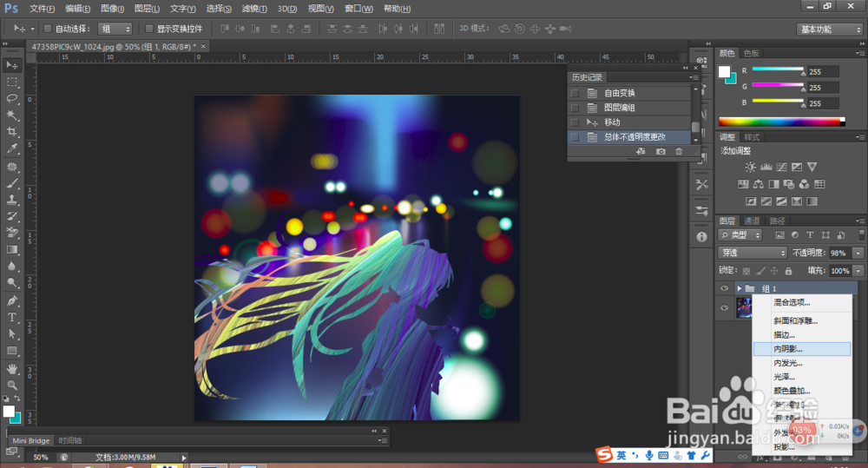This screenshot has height=468, width=868.
Task: Toggle the layer filter switch
Action: click(x=861, y=234)
